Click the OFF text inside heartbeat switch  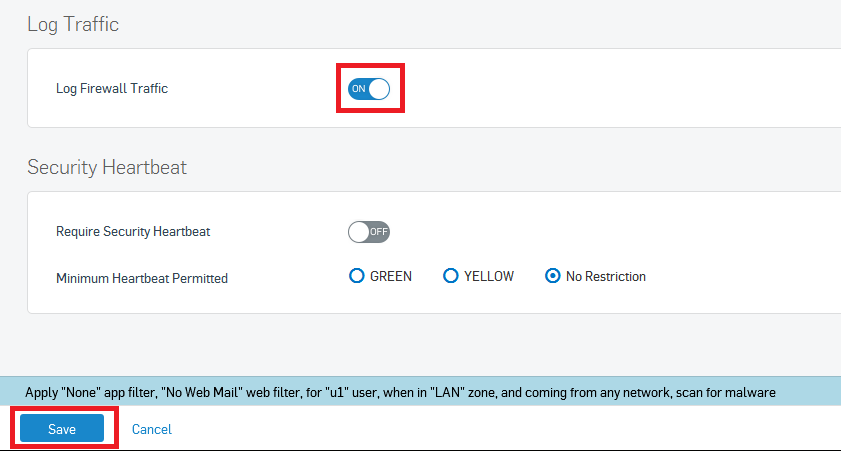[x=379, y=232]
